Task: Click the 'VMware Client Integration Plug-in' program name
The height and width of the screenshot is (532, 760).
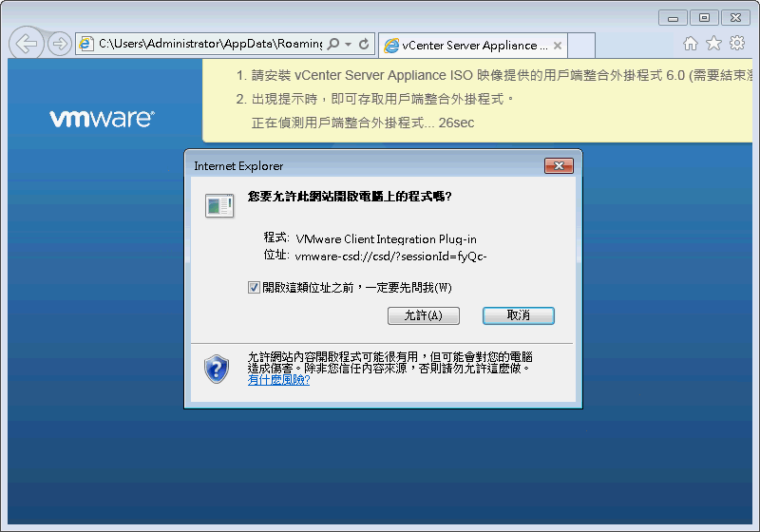Action: (x=387, y=238)
